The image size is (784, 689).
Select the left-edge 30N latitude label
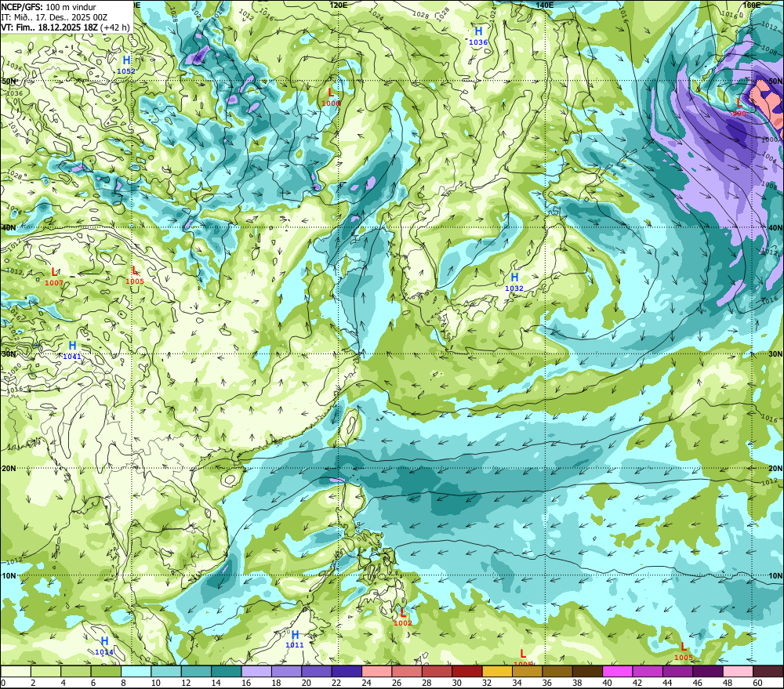tap(9, 354)
